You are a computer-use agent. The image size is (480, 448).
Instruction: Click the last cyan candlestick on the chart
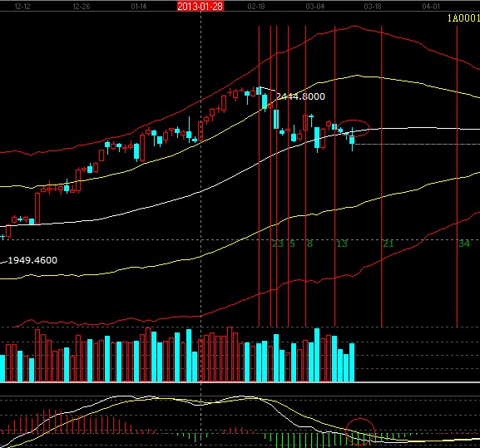[352, 140]
